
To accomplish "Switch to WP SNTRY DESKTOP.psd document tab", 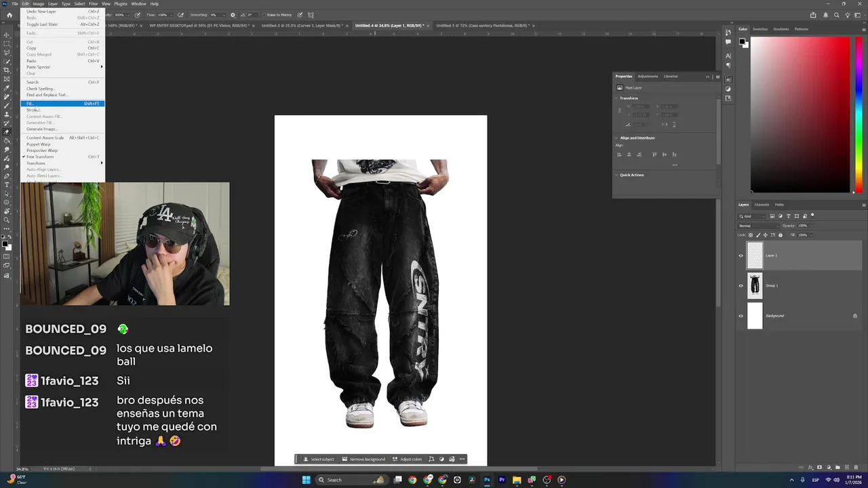I will (x=199, y=26).
